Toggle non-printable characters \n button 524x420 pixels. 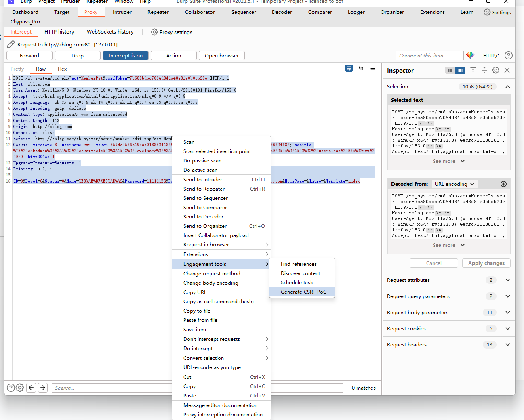click(x=361, y=69)
